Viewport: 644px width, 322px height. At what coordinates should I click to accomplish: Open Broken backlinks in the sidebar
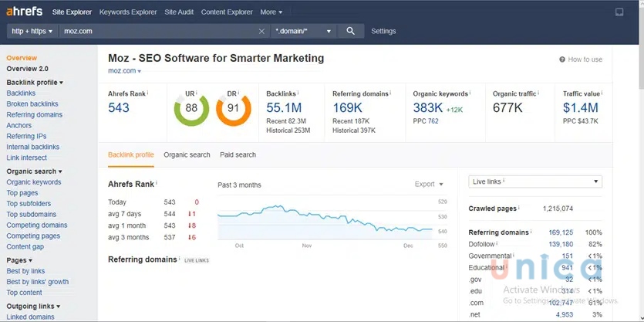[32, 103]
